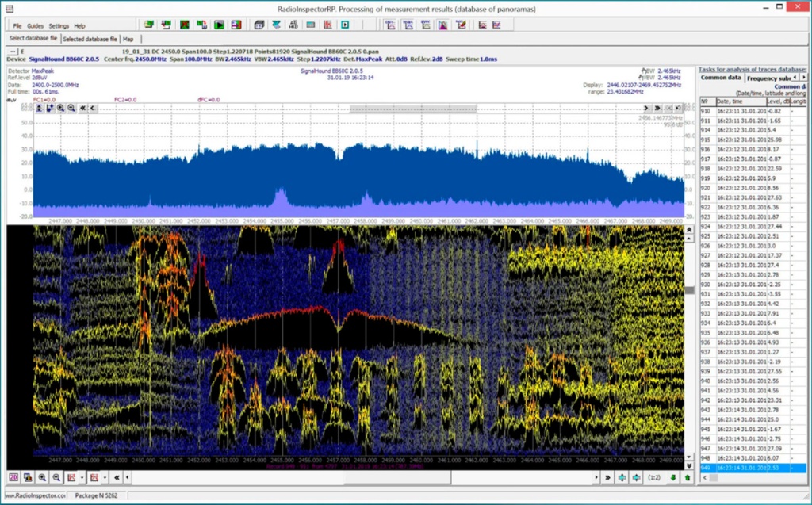The height and width of the screenshot is (505, 812).
Task: Click double-right arrow in bottom waterfall toolbar
Action: pos(607,477)
